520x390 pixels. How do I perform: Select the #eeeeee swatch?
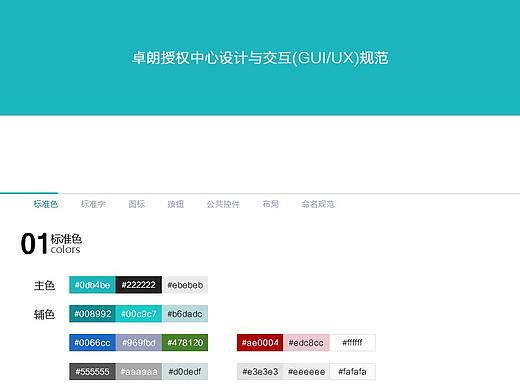point(306,372)
